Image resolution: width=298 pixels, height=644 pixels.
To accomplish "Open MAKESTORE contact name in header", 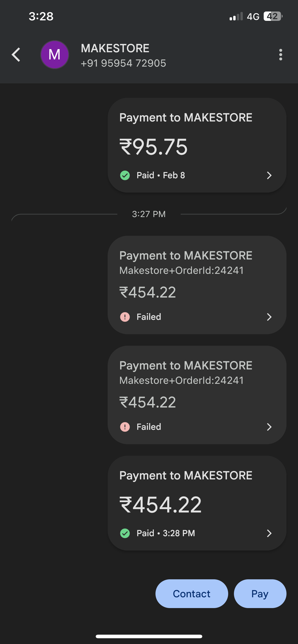I will (x=115, y=48).
